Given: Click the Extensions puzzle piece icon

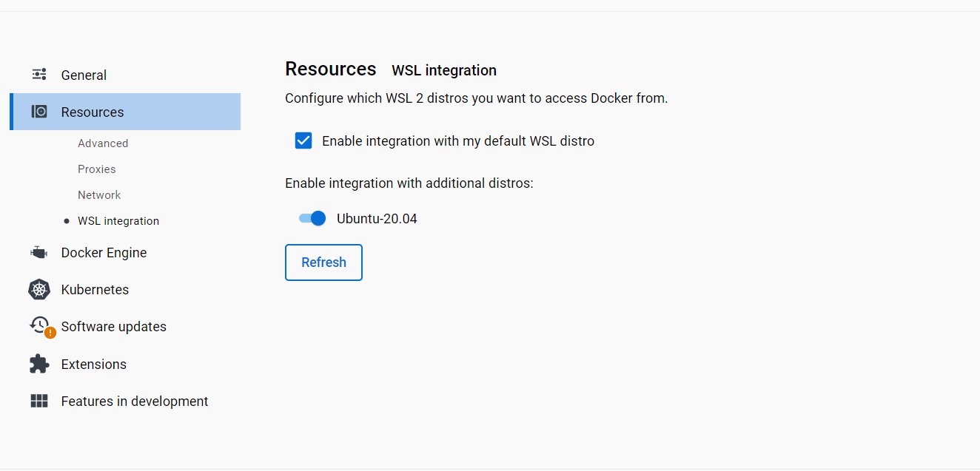Looking at the screenshot, I should (39, 364).
